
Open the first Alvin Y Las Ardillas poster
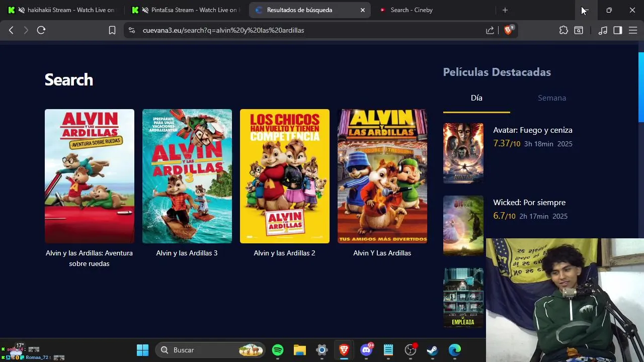382,176
